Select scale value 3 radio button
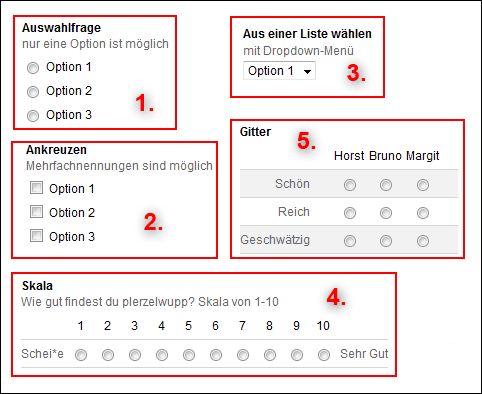The width and height of the screenshot is (482, 394). click(135, 355)
